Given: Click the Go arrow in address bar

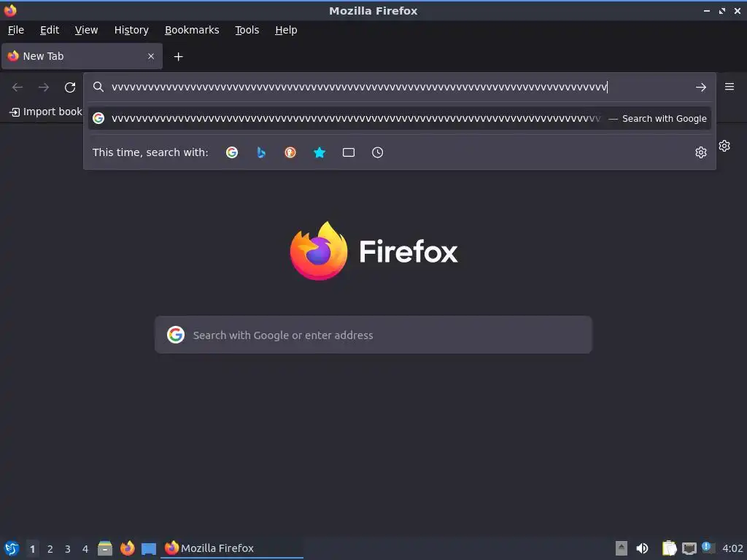Looking at the screenshot, I should point(701,87).
